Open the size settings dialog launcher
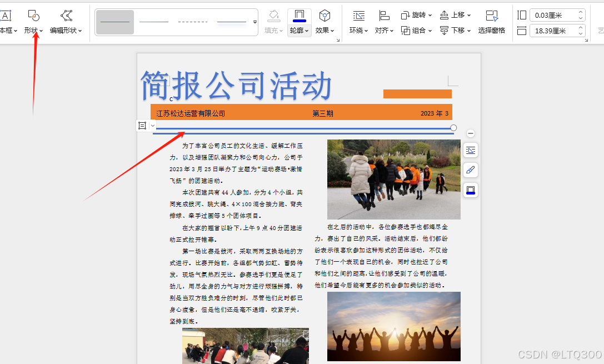Screen dimensions: 604x364 coord(586,40)
